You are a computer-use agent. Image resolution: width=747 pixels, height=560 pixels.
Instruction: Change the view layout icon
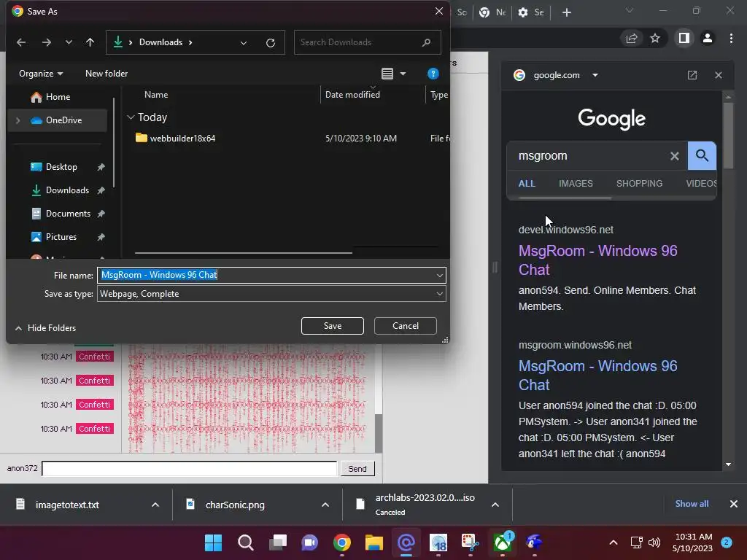(x=387, y=74)
